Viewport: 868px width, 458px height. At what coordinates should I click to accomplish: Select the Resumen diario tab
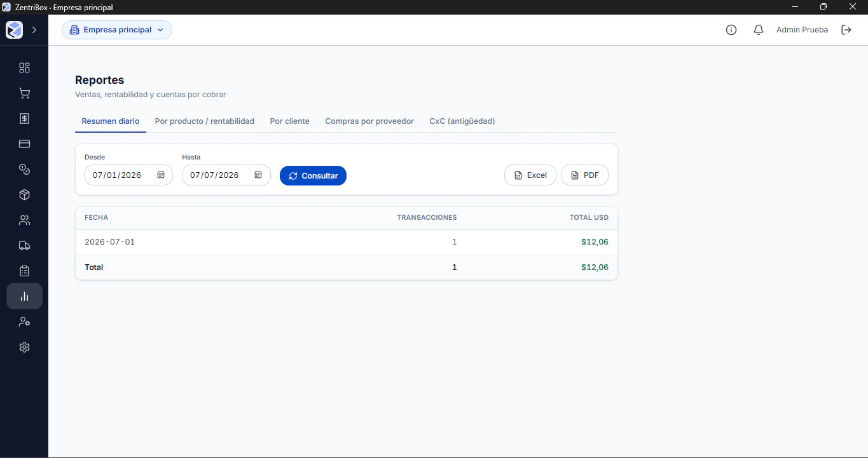[x=111, y=121]
